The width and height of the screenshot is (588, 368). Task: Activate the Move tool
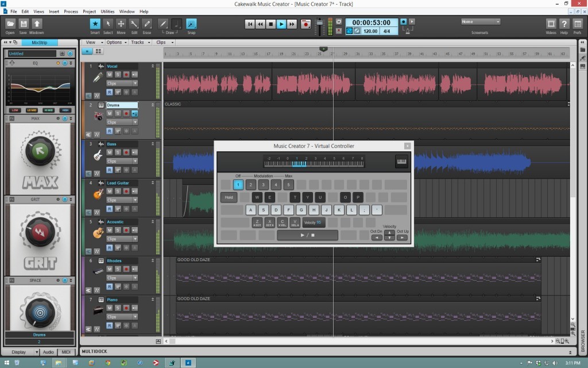pos(121,24)
